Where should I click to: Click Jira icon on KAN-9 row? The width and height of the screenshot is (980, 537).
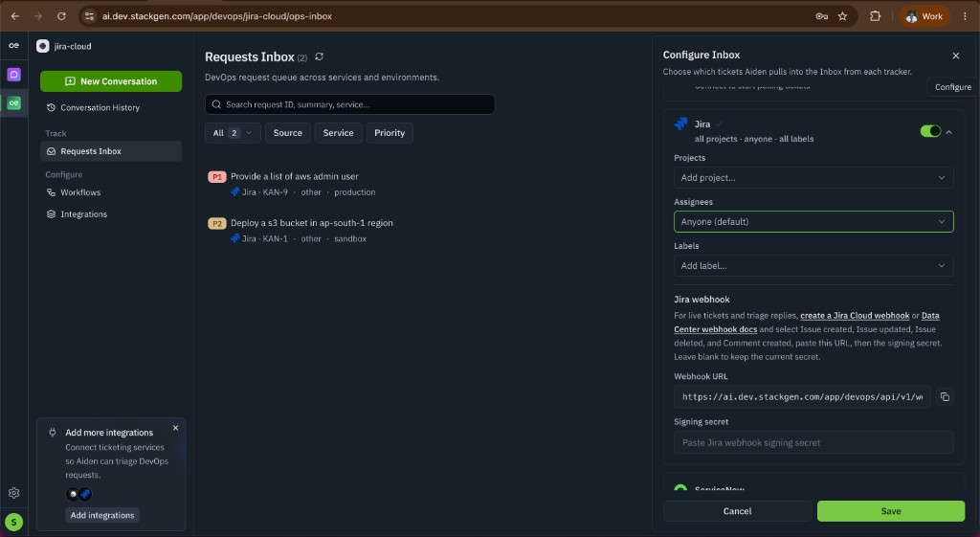(x=235, y=191)
